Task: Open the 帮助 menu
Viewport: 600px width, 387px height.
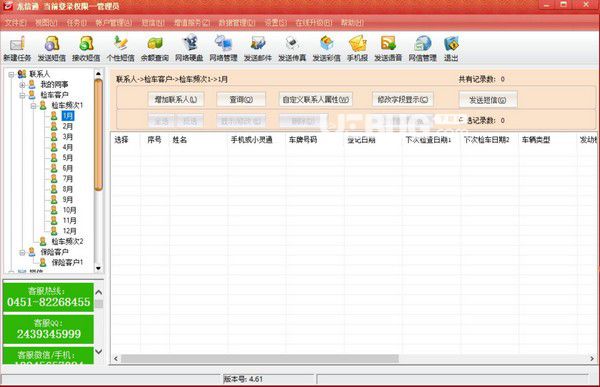Action: coord(352,23)
